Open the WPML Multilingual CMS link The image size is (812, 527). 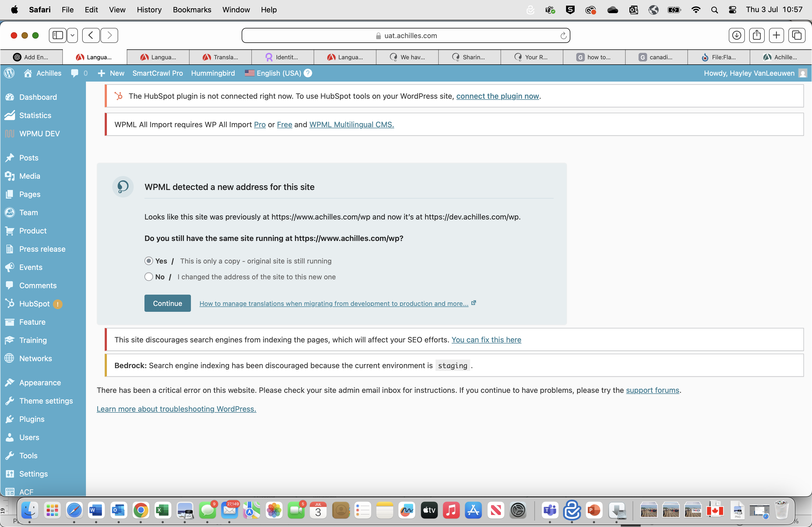pyautogui.click(x=351, y=125)
